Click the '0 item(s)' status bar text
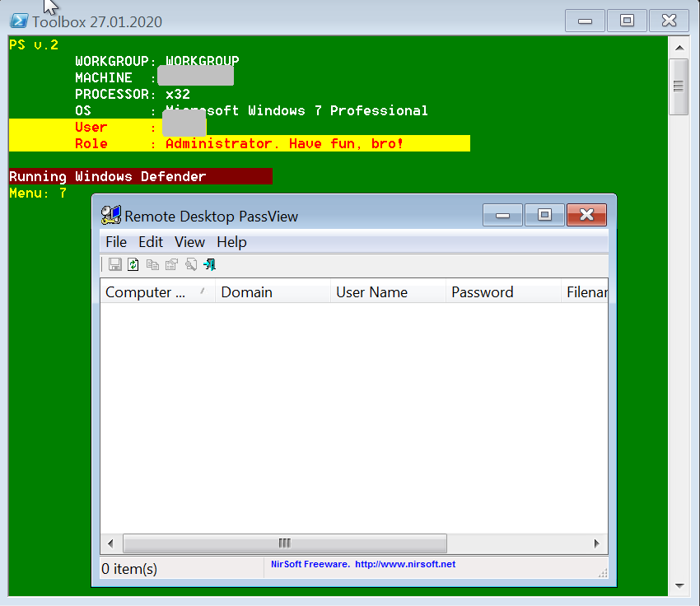Viewport: 700px width, 606px height. (129, 568)
